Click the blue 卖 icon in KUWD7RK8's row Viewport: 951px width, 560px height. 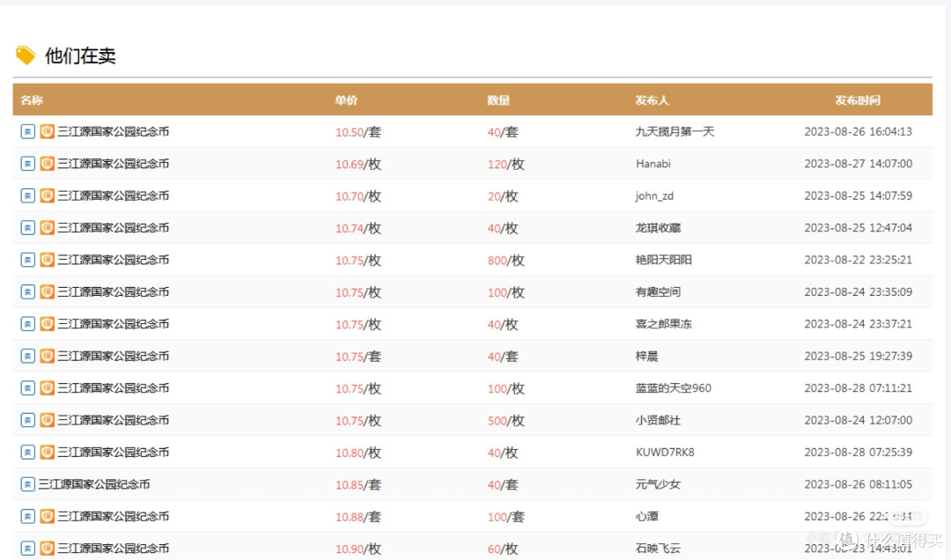(x=28, y=453)
